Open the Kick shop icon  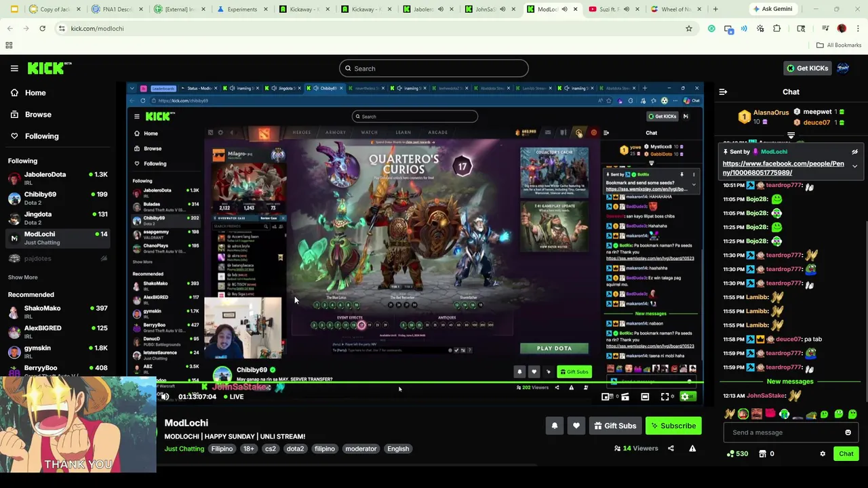click(x=762, y=454)
